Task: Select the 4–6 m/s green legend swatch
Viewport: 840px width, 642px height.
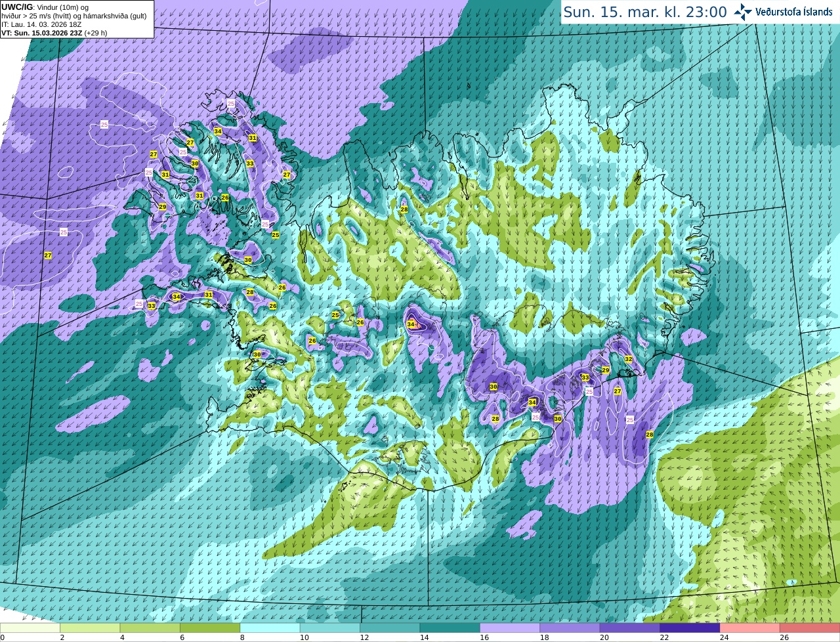Action: pyautogui.click(x=150, y=628)
